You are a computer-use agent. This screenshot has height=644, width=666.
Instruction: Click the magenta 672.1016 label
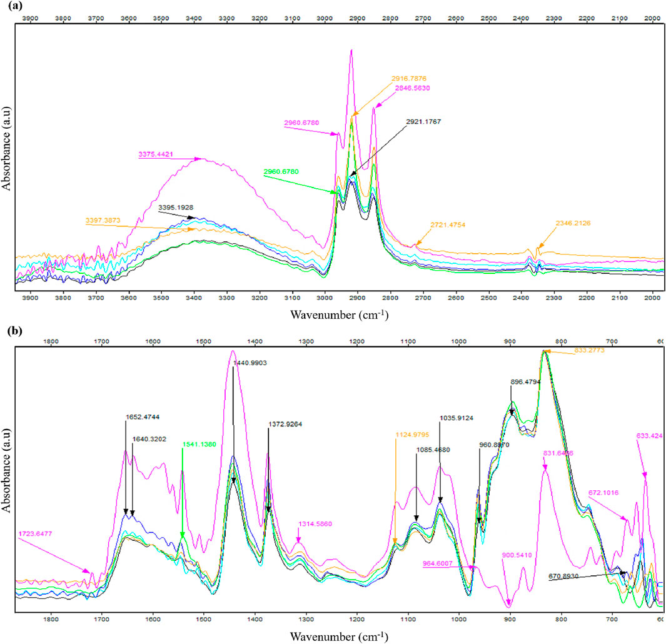point(603,493)
